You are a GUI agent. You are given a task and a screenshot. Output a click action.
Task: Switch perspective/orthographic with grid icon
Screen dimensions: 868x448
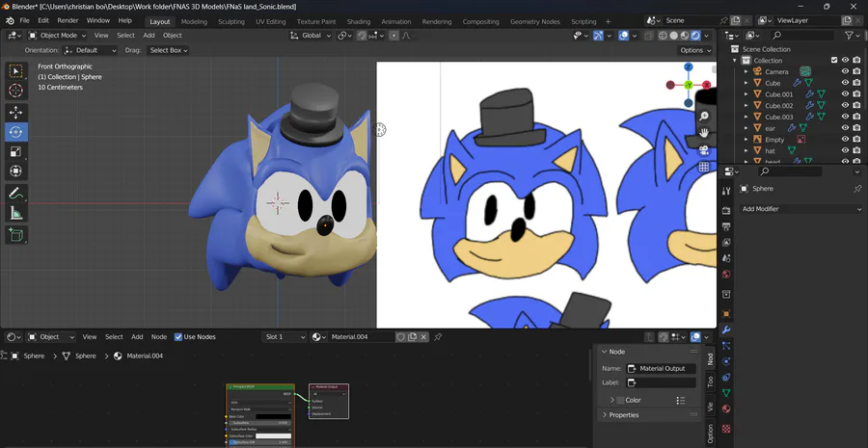(704, 167)
